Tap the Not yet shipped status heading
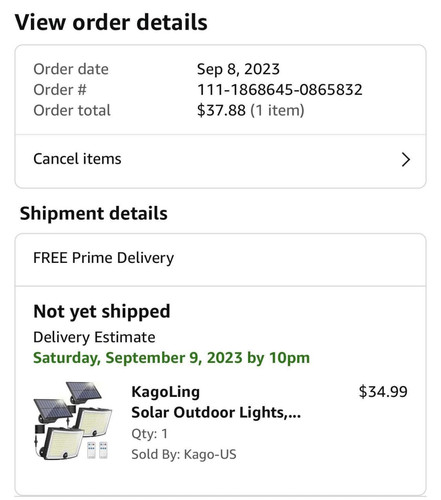The image size is (441, 500). (102, 312)
